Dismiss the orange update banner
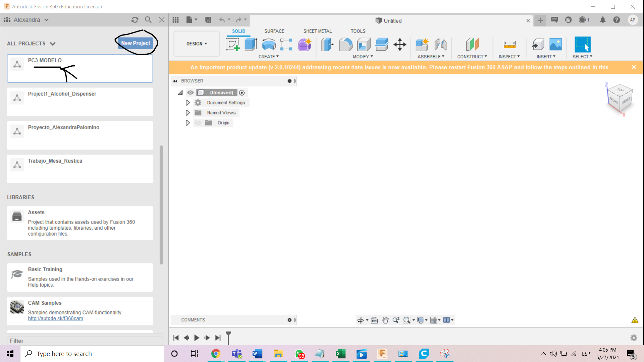The width and height of the screenshot is (644, 362). coord(634,67)
